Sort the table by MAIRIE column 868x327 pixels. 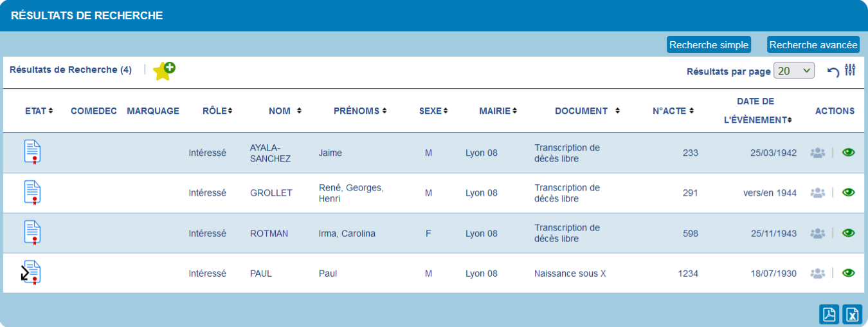pos(498,111)
